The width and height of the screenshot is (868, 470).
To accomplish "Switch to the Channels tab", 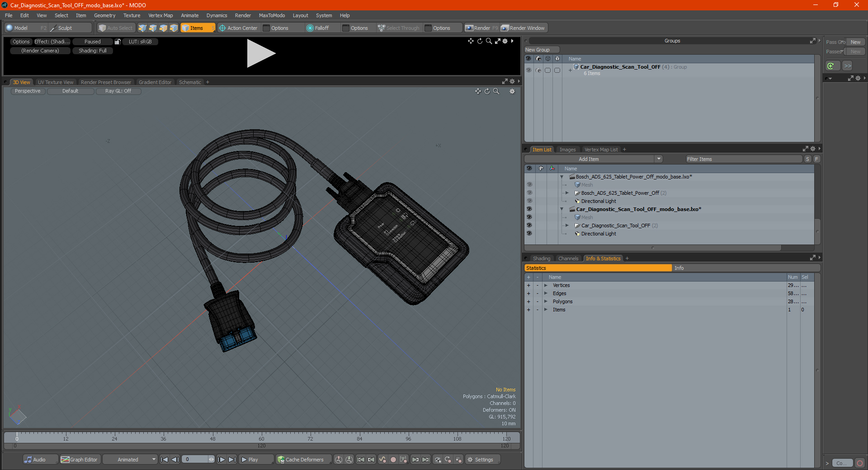I will (x=568, y=258).
